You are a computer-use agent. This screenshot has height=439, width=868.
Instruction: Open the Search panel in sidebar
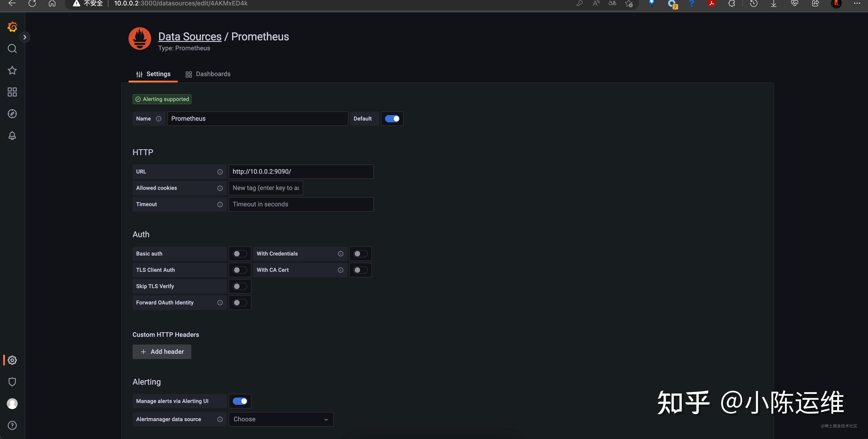(12, 48)
